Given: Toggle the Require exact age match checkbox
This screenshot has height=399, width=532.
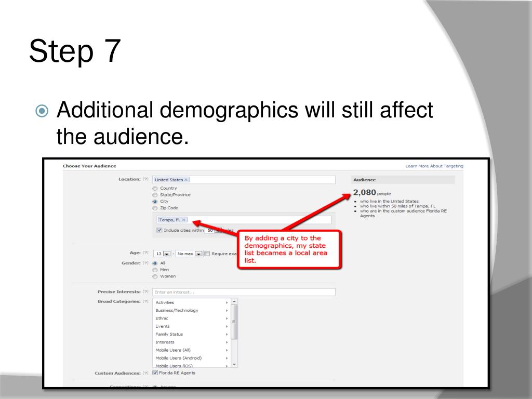Looking at the screenshot, I should 207,254.
